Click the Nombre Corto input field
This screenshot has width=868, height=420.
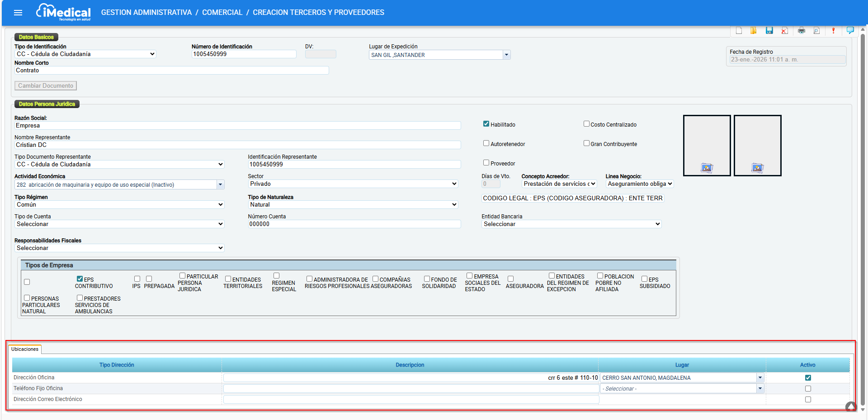[x=172, y=71]
